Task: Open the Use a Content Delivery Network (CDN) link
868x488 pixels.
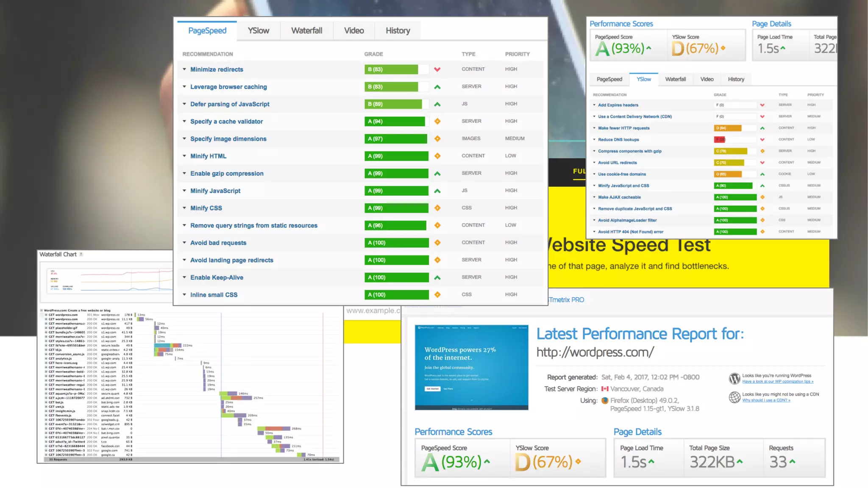Action: click(635, 116)
